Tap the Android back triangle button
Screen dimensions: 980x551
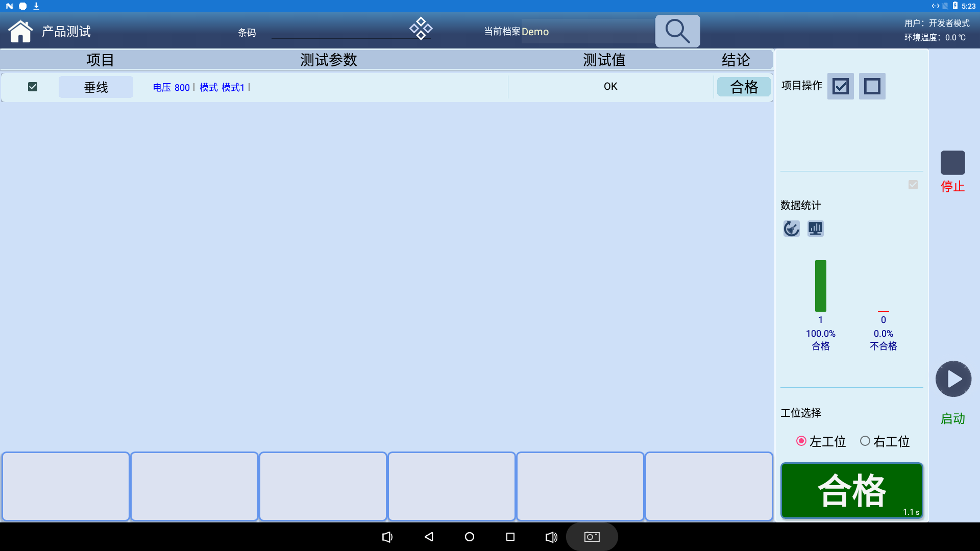(429, 537)
